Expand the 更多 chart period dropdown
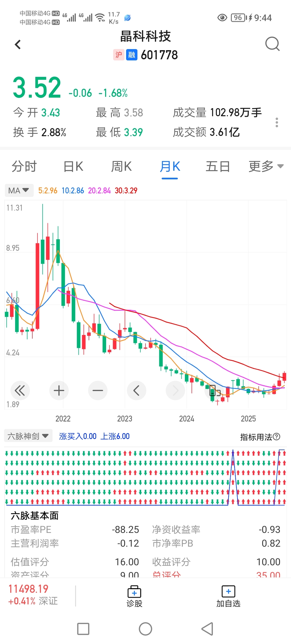291x644 pixels. (x=266, y=166)
